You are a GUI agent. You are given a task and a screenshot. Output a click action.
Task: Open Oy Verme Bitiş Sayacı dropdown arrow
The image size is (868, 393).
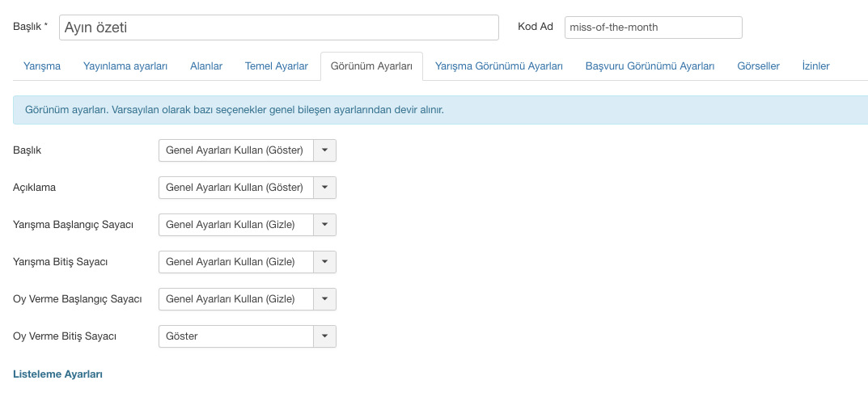[x=324, y=336]
